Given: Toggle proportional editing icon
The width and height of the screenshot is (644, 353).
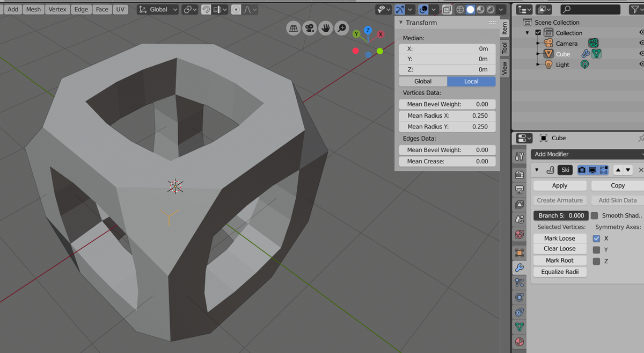Looking at the screenshot, I should click(x=236, y=10).
